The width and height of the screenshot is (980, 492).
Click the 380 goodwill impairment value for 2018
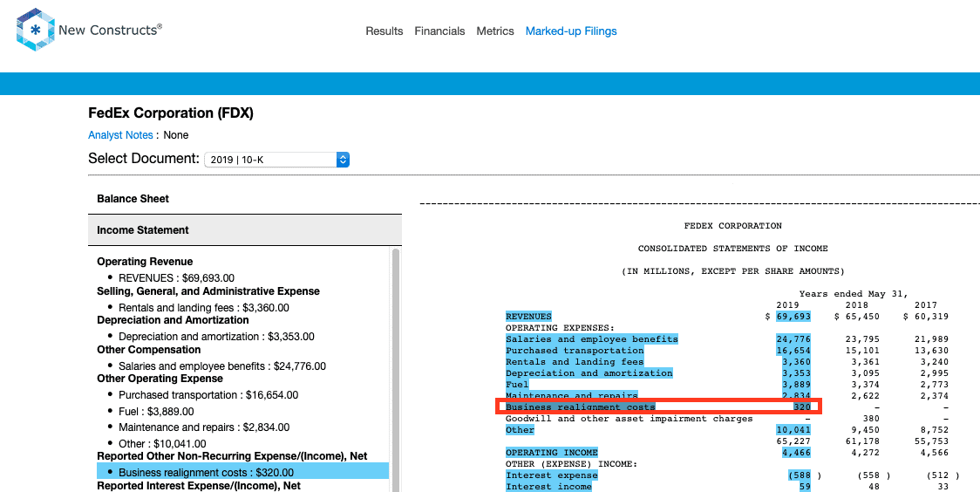[x=871, y=419]
